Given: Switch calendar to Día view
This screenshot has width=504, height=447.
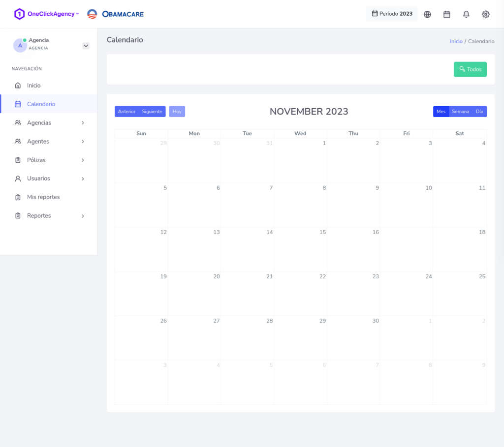Looking at the screenshot, I should pyautogui.click(x=479, y=112).
